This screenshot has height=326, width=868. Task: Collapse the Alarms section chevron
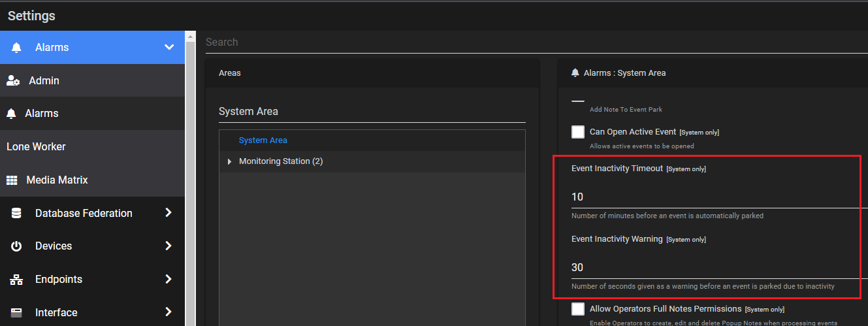[x=169, y=47]
